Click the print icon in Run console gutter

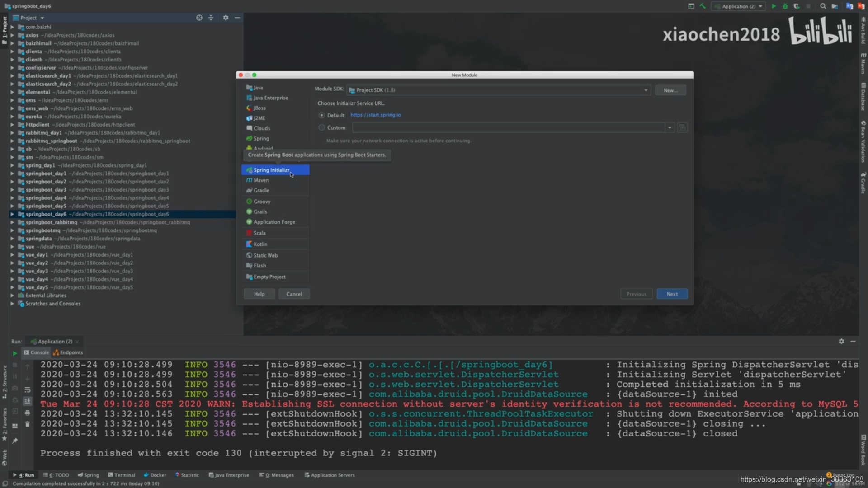click(x=27, y=413)
